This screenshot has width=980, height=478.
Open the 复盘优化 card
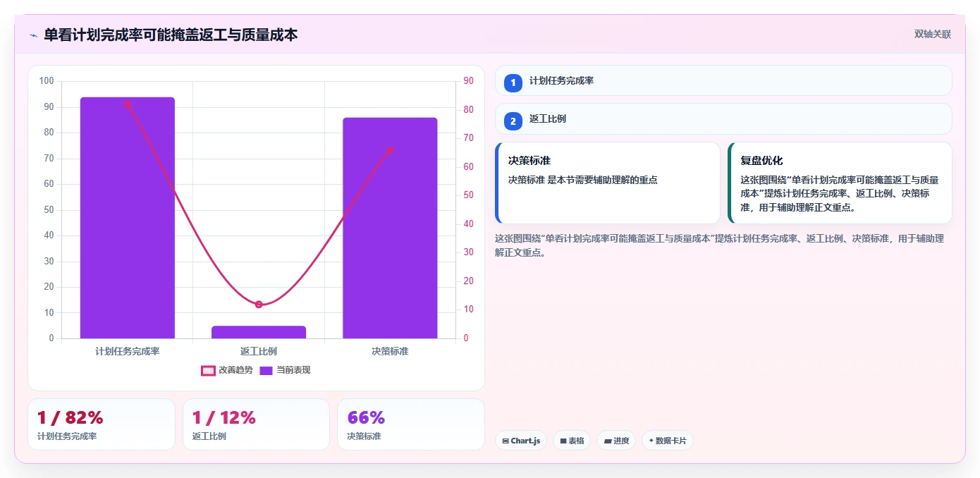point(840,183)
